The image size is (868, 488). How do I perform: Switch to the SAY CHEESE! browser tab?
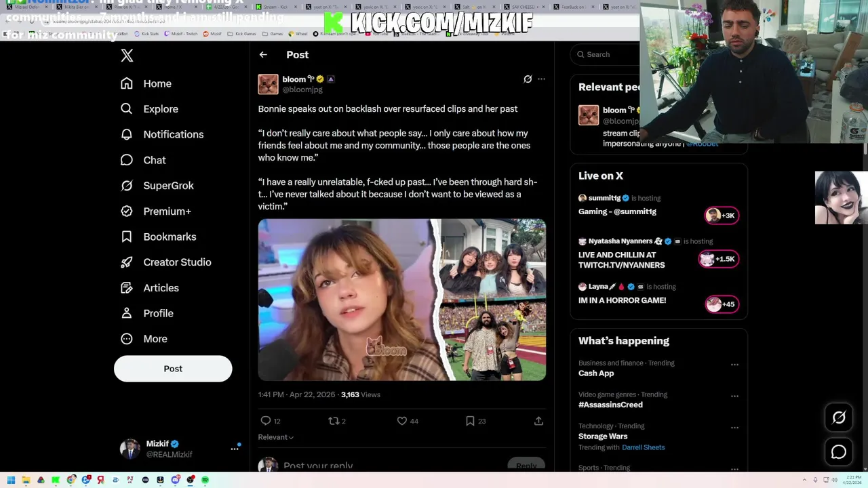(525, 7)
